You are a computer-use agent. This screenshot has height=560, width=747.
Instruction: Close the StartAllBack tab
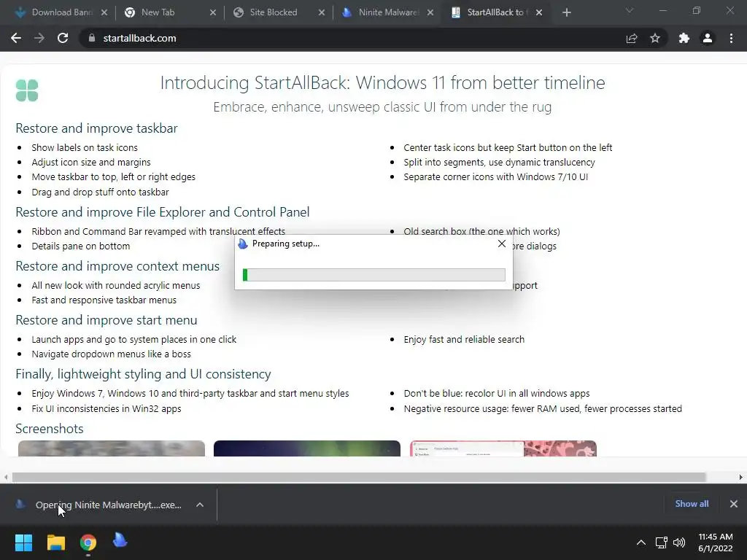[x=539, y=12]
